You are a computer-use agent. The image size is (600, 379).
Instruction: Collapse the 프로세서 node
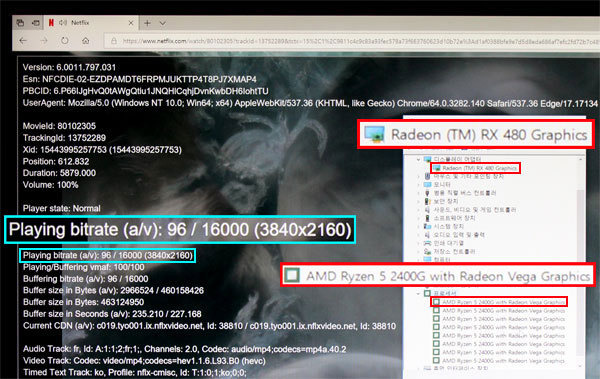coord(418,294)
